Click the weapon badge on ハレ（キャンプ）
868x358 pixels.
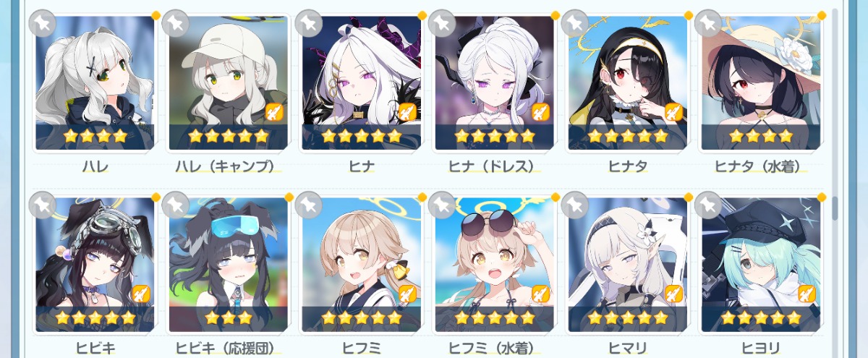[x=273, y=111]
